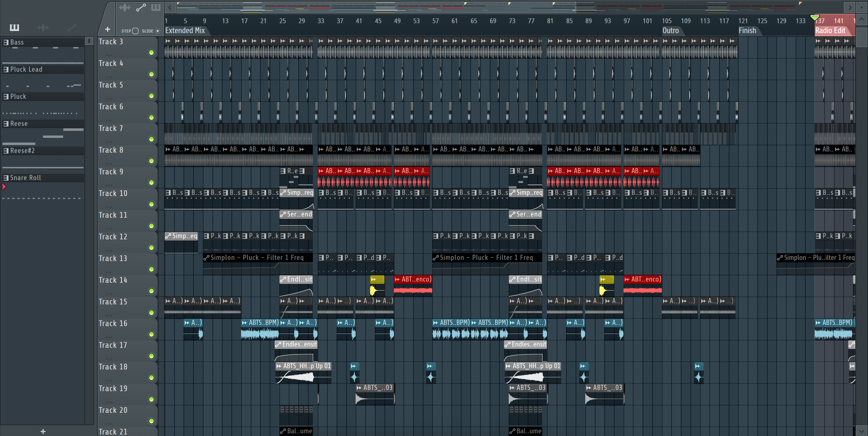This screenshot has width=868, height=436.
Task: Select the Track 9 label
Action: (111, 172)
